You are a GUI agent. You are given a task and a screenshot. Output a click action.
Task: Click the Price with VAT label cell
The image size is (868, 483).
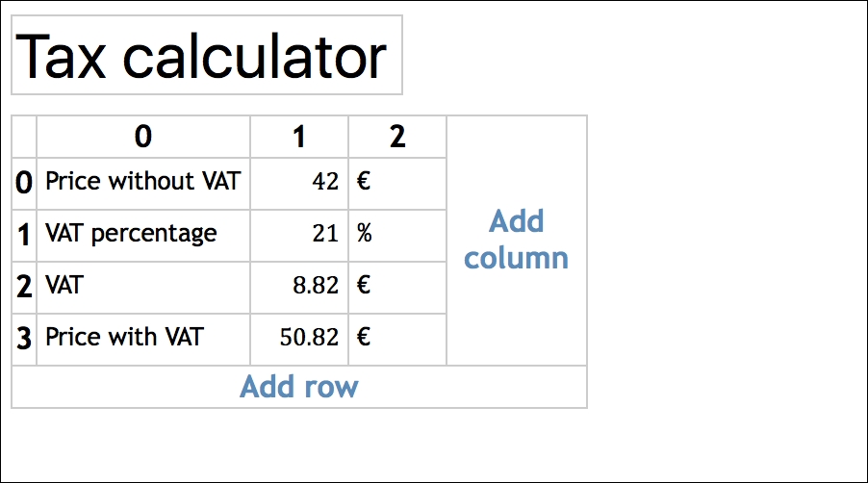click(143, 338)
